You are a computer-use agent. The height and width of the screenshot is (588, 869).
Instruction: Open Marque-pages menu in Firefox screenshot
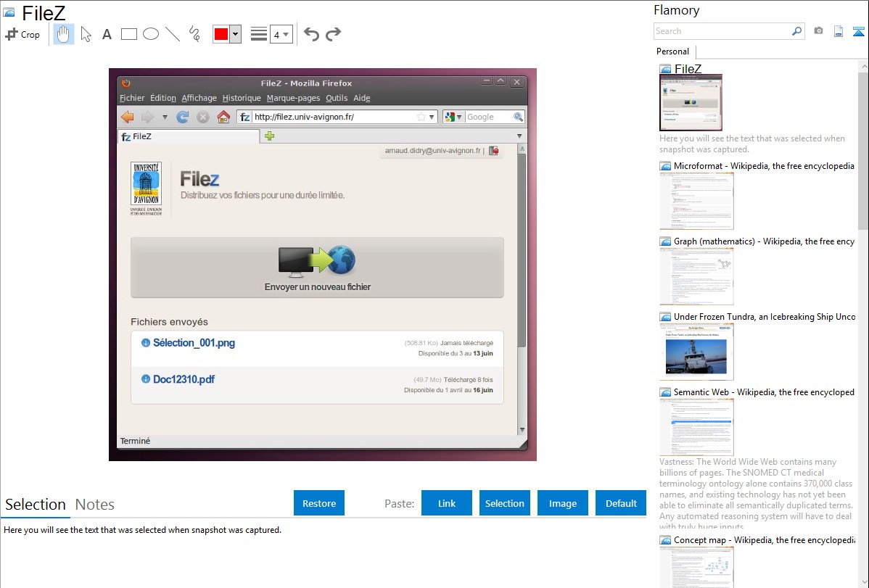[x=293, y=98]
